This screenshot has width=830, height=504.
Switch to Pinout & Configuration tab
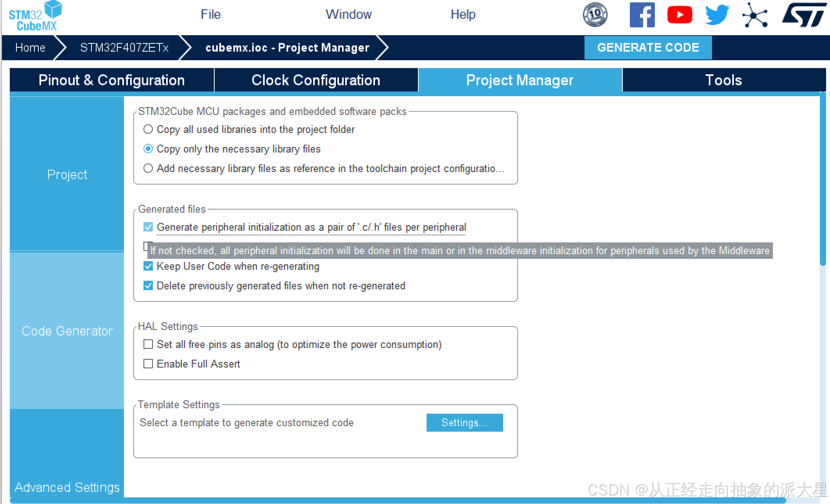point(111,80)
